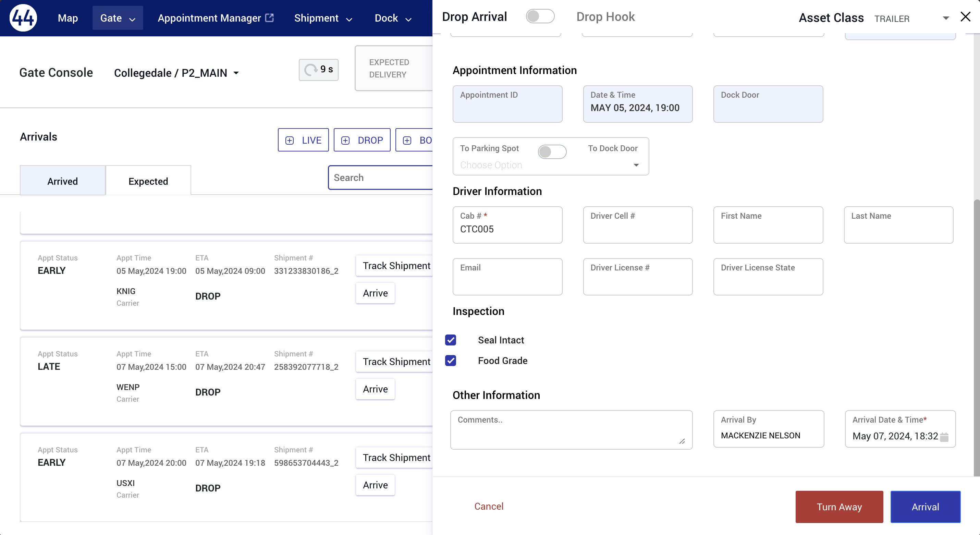Toggle the Drop Arrival / Drop Hook switch
Viewport: 980px width, 535px height.
[x=540, y=16]
